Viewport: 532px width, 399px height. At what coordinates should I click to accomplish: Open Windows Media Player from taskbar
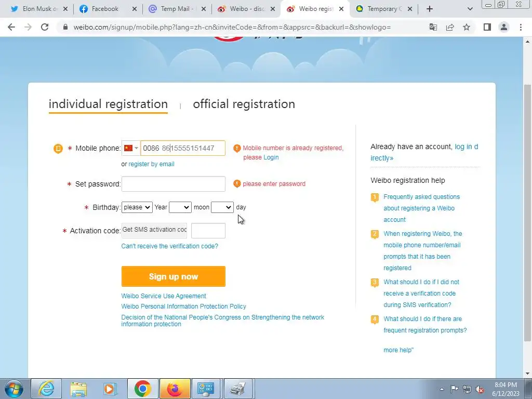point(110,389)
